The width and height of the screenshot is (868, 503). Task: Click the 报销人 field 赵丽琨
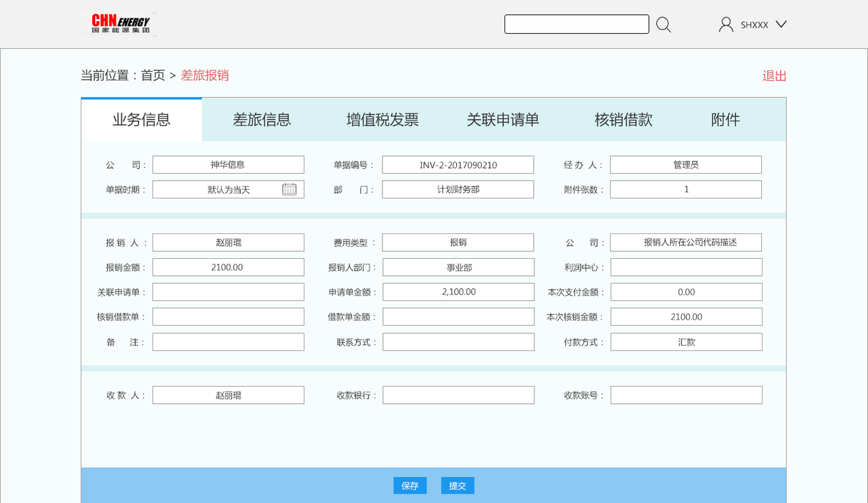[x=228, y=242]
